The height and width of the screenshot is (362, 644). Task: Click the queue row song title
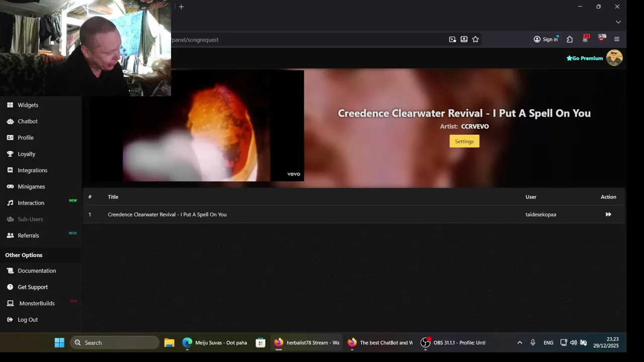pos(167,215)
